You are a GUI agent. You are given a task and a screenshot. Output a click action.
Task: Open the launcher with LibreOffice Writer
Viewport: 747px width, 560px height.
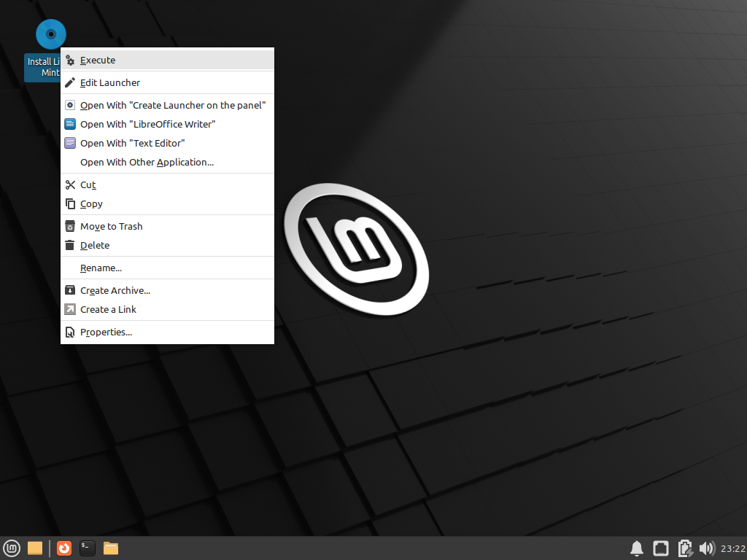click(167, 124)
